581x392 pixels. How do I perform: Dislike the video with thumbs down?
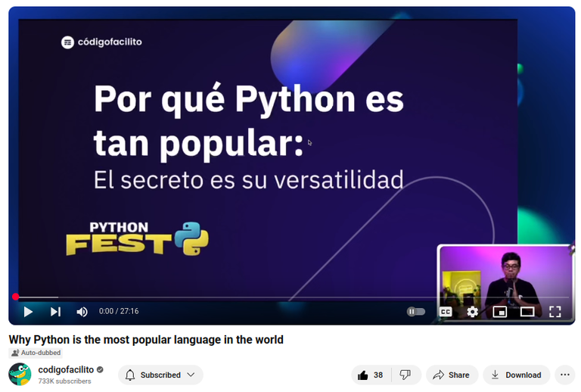tap(405, 375)
